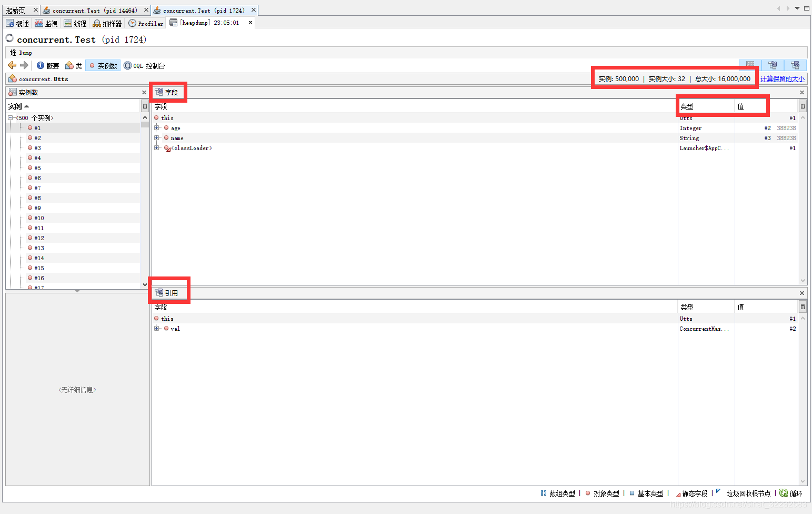Image resolution: width=812 pixels, height=514 pixels.
Task: Open the 线程 threads tab
Action: coord(75,24)
